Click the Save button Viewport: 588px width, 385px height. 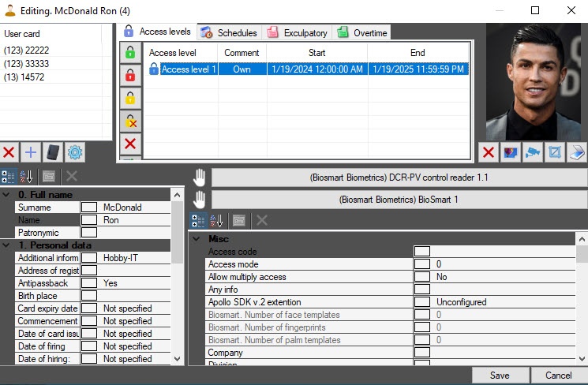[500, 376]
